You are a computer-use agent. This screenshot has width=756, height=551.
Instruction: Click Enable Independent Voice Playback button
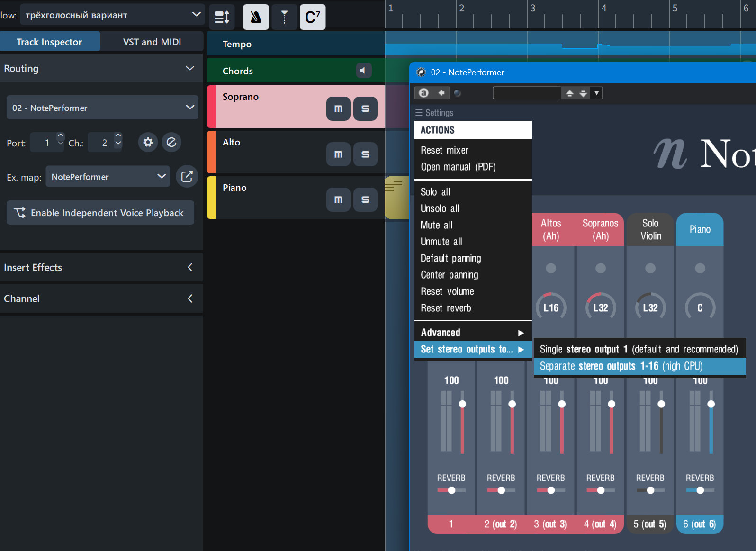point(100,213)
